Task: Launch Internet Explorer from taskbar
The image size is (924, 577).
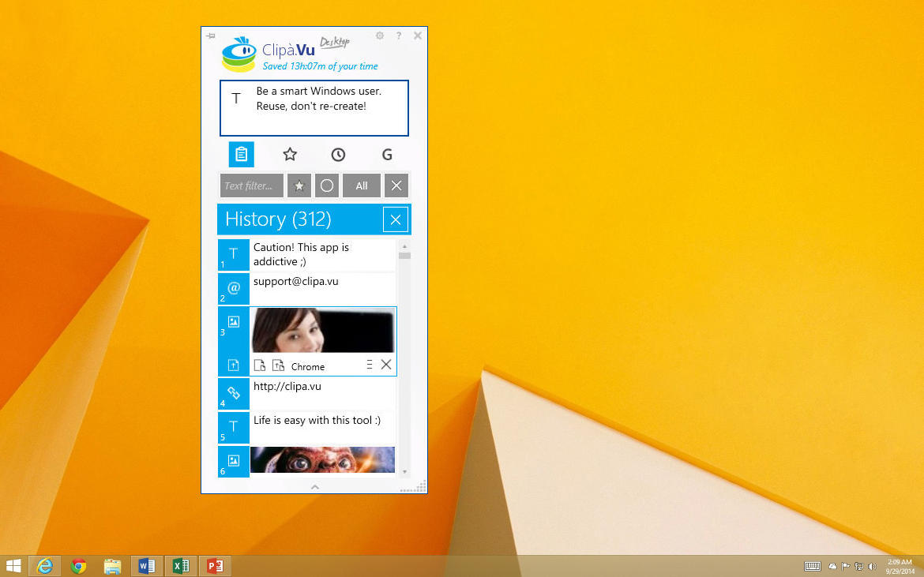Action: [44, 566]
